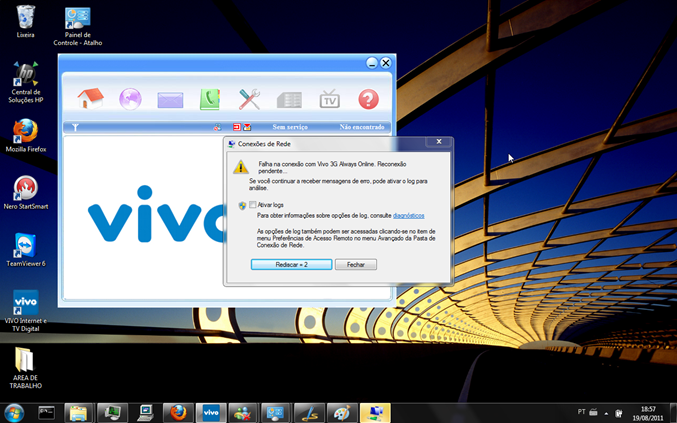Screen dimensions: 677x423
Task: Click the 'Rediscar = 2' button
Action: point(291,265)
